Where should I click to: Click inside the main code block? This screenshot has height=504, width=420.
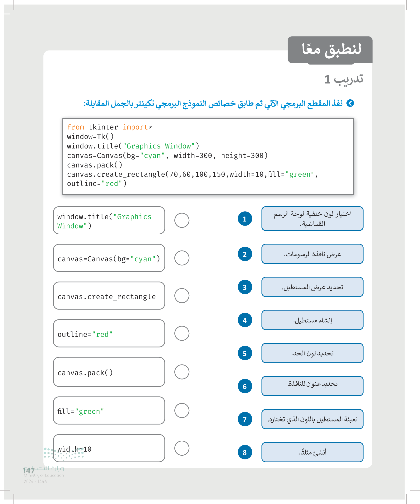click(208, 156)
